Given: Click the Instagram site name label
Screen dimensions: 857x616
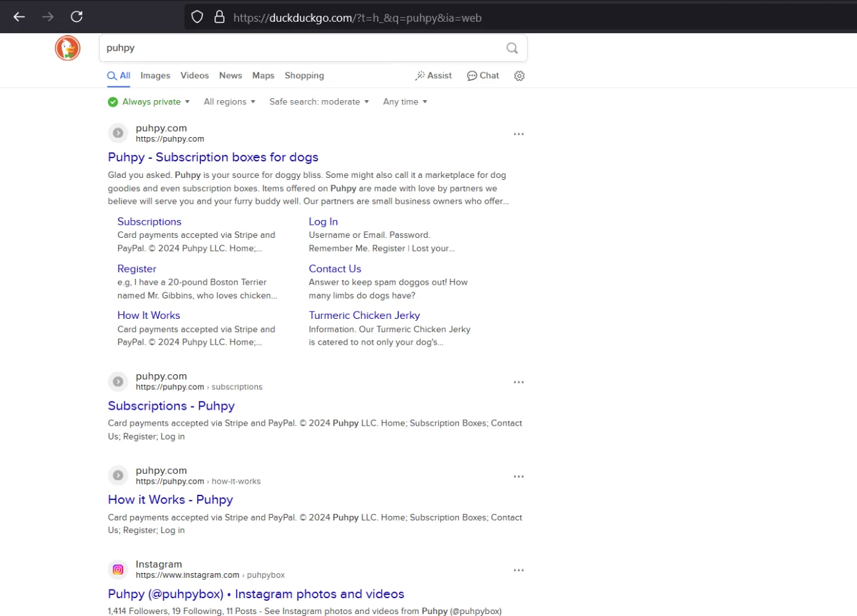Looking at the screenshot, I should (159, 564).
